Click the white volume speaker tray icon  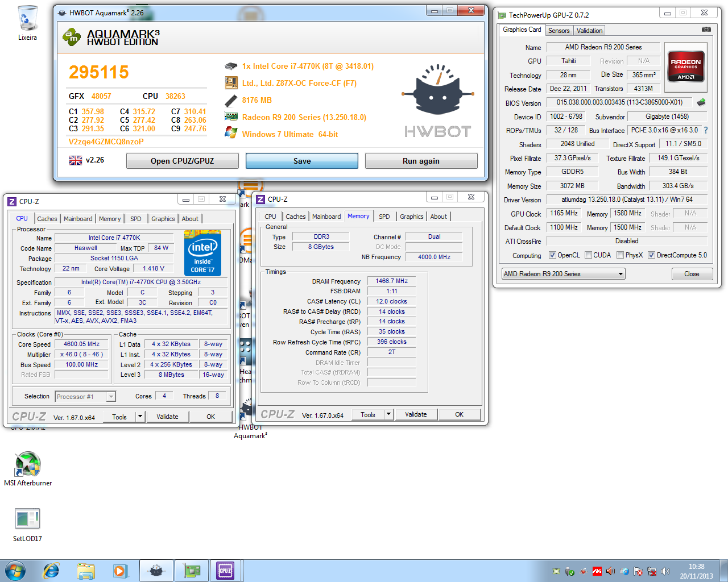click(665, 571)
